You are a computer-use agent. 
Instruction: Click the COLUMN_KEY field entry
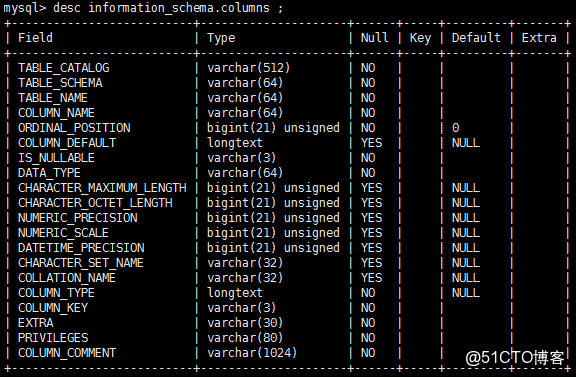[x=53, y=308]
